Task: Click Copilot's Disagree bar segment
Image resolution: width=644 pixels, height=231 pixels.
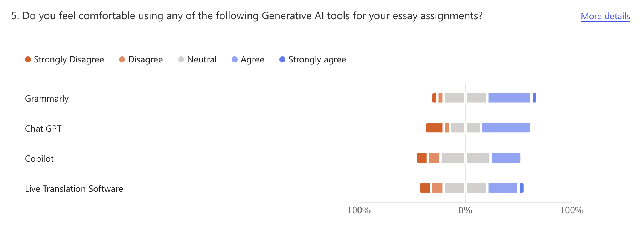Action: click(434, 158)
